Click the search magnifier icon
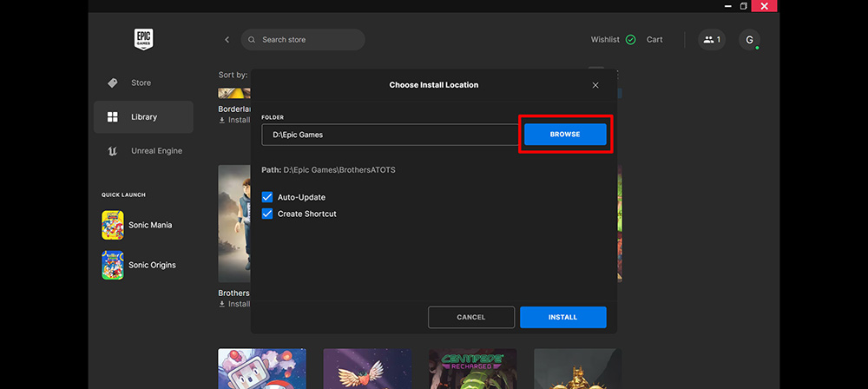 (252, 39)
